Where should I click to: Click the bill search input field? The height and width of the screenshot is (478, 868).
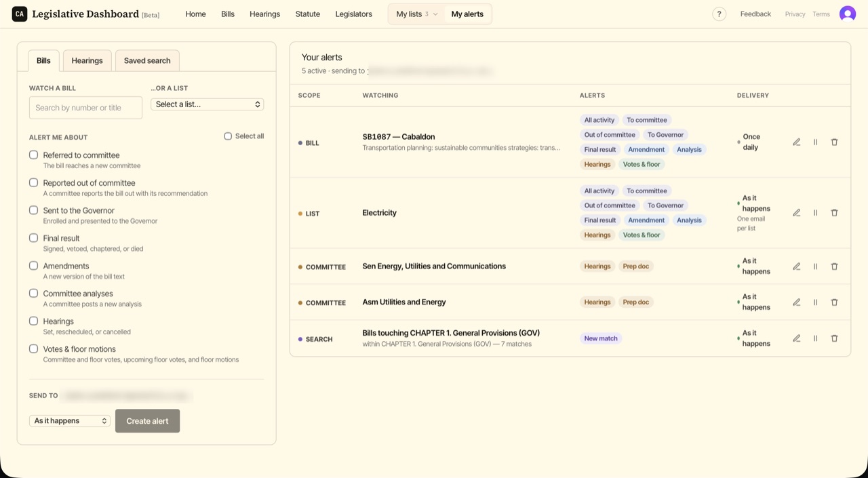click(x=85, y=108)
